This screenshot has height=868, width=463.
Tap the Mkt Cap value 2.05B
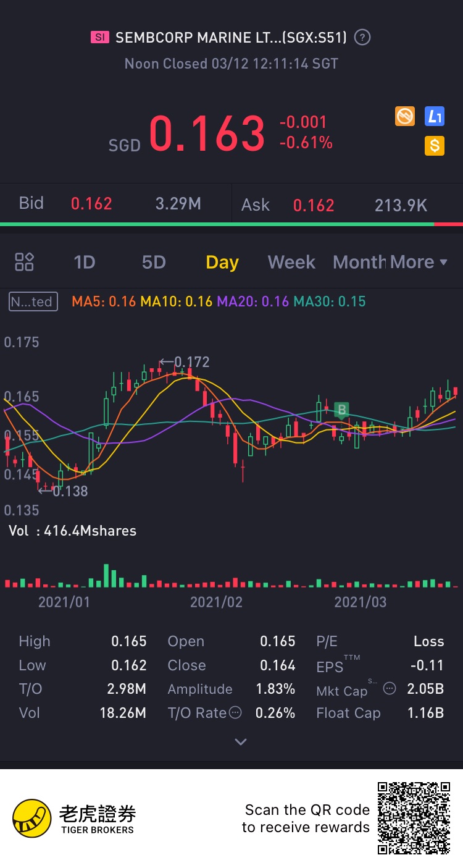click(x=425, y=688)
